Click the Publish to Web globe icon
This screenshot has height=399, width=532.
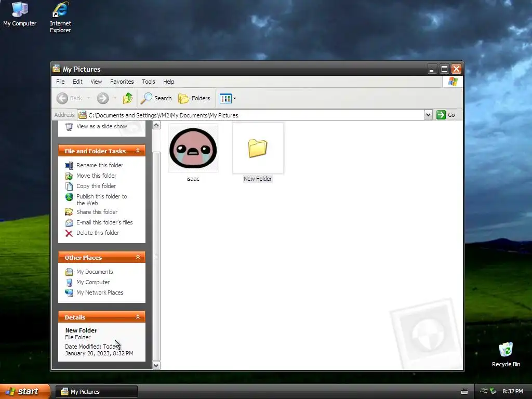(x=69, y=197)
